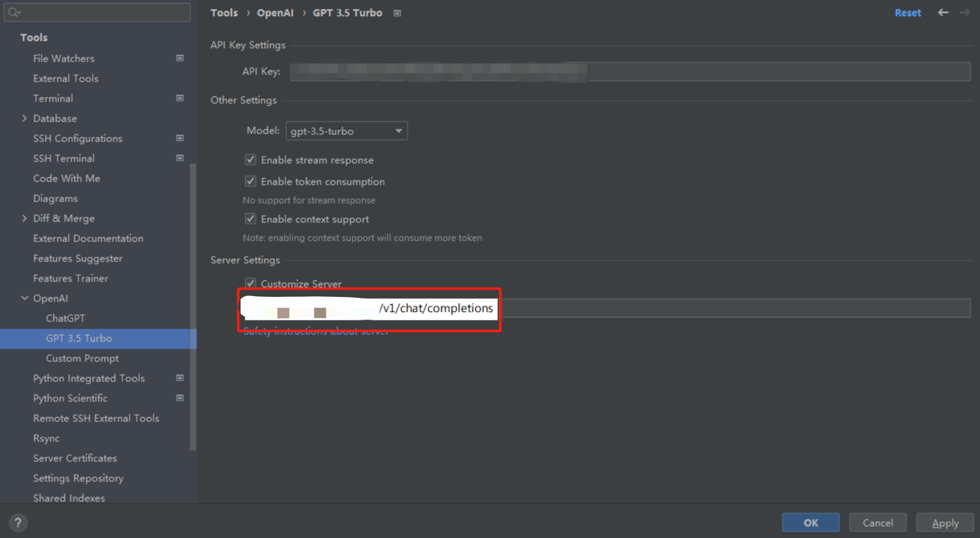Viewport: 980px width, 538px height.
Task: Click project icon next to GPT 3.5 Turbo breadcrumb
Action: coord(397,13)
